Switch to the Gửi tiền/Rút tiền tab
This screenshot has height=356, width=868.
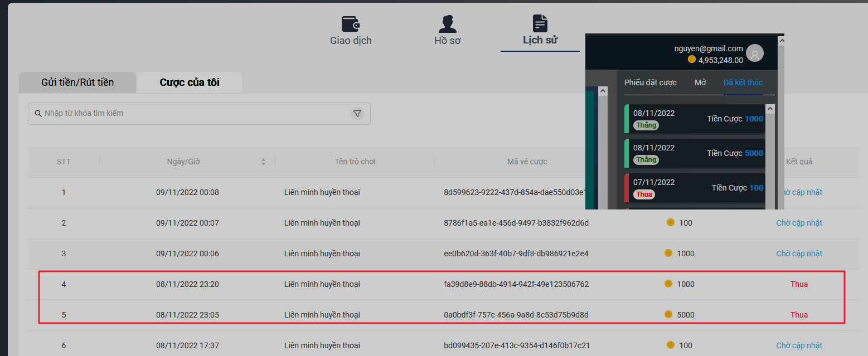pyautogui.click(x=77, y=82)
